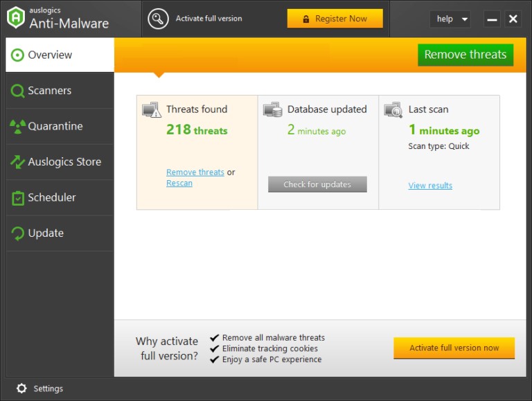This screenshot has height=401, width=532.
Task: Open the View results link
Action: [430, 186]
